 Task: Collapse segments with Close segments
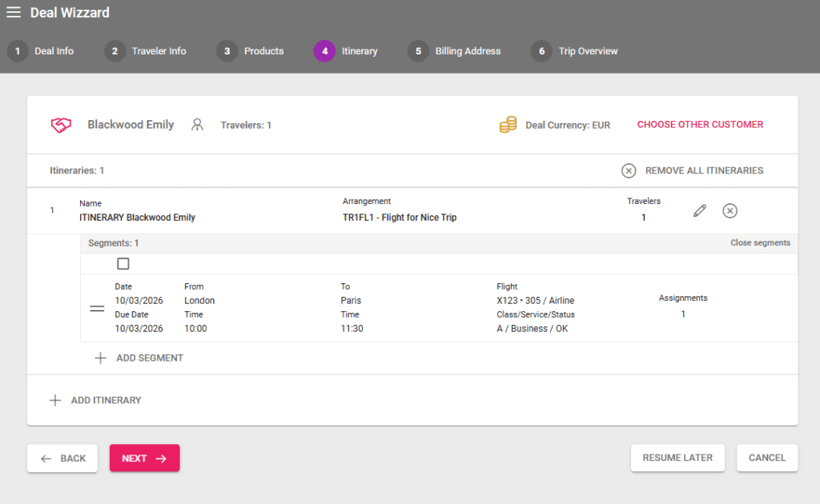coord(760,243)
